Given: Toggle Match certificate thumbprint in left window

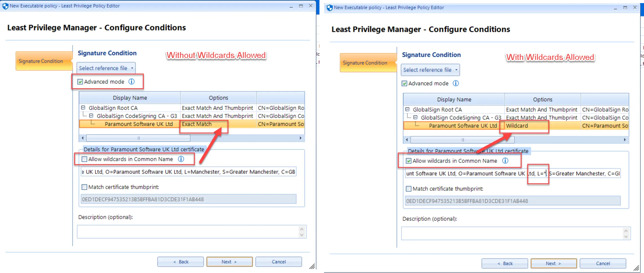Looking at the screenshot, I should click(x=84, y=187).
